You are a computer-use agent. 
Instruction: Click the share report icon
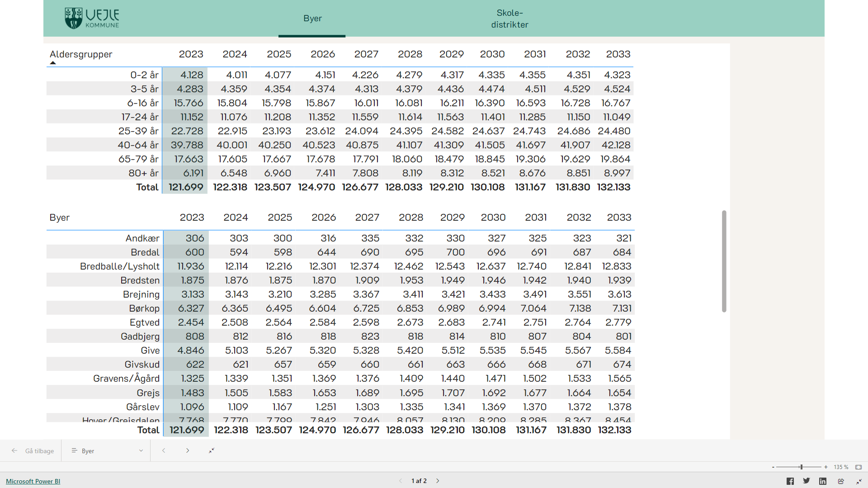coord(841,481)
